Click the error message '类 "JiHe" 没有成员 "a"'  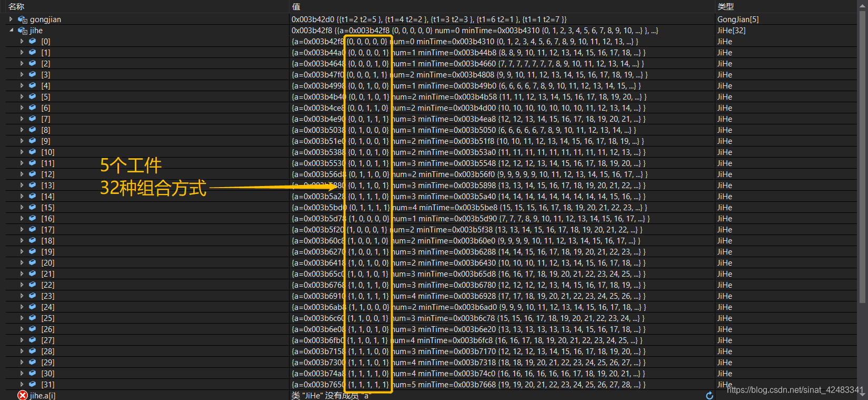[331, 395]
